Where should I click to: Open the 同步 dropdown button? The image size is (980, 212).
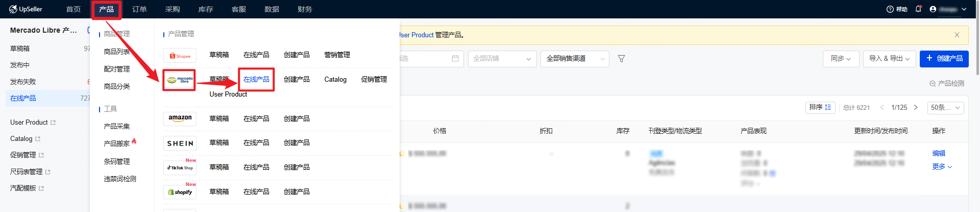click(x=841, y=59)
